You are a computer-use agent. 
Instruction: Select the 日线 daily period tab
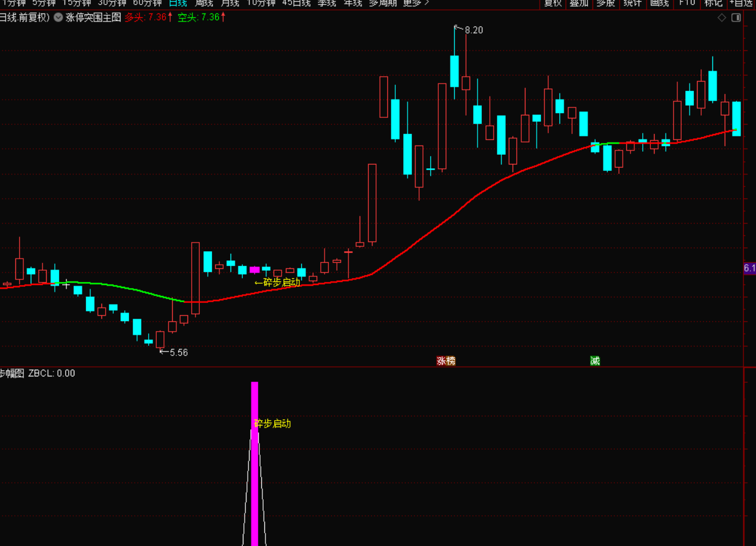pyautogui.click(x=177, y=3)
